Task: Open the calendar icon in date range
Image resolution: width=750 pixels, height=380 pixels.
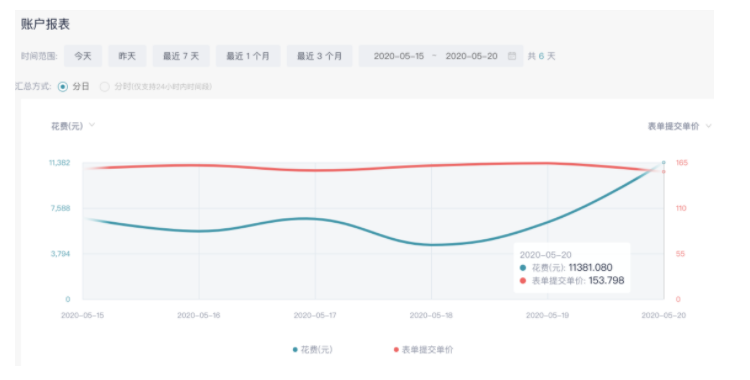Action: [511, 56]
